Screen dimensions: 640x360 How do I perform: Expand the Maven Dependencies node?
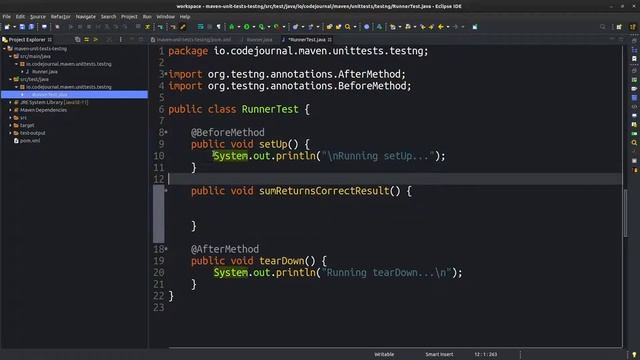pos(11,110)
